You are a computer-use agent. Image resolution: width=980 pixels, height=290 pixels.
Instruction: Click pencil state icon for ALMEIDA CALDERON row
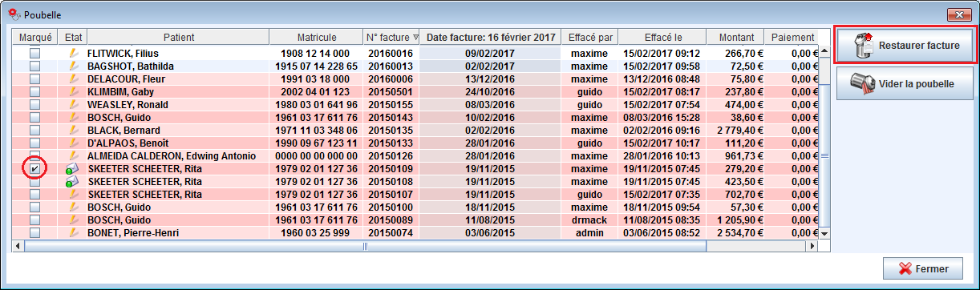73,155
